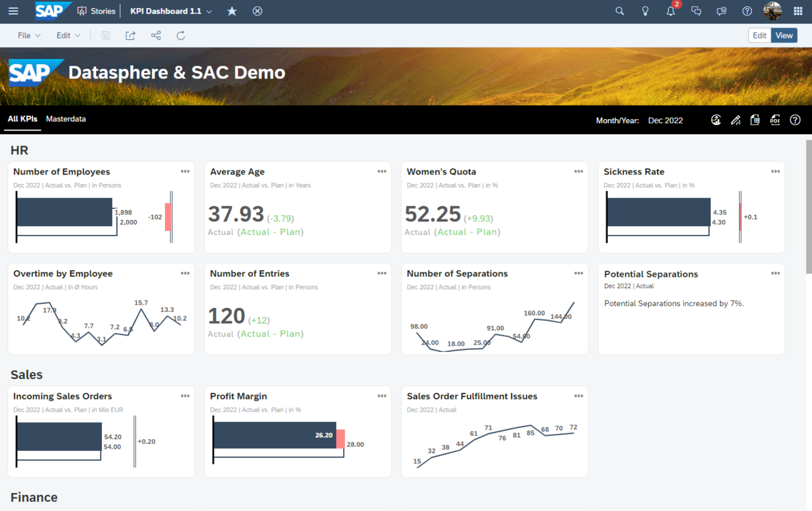
Task: Switch to the Masterdata tab
Action: click(x=66, y=118)
